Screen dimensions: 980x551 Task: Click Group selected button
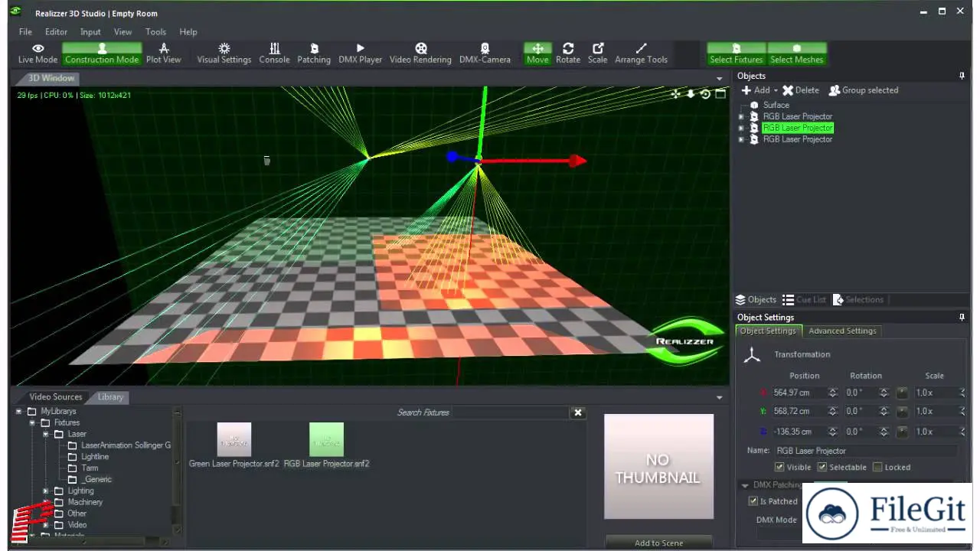(x=864, y=90)
